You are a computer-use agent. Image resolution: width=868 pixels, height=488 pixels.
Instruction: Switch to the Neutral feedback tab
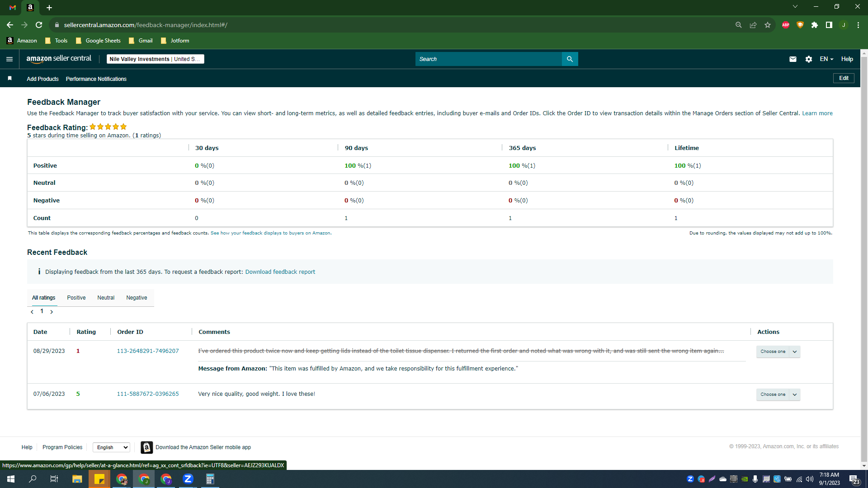[x=106, y=298]
